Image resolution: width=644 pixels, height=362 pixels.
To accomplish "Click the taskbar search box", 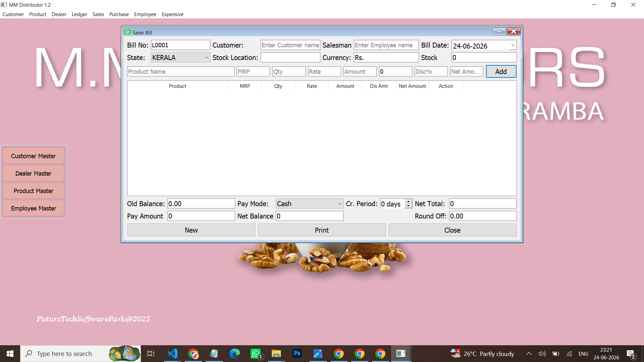I will click(x=80, y=354).
